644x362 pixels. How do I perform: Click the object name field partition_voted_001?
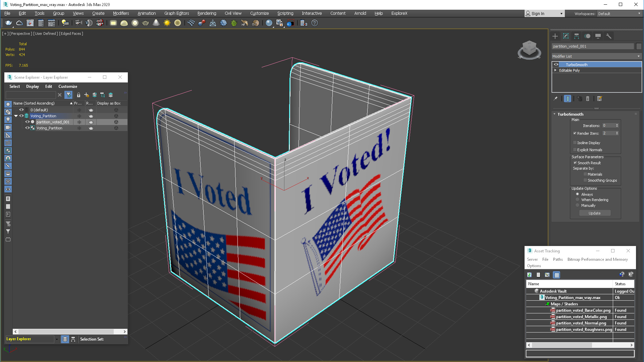[x=593, y=46]
